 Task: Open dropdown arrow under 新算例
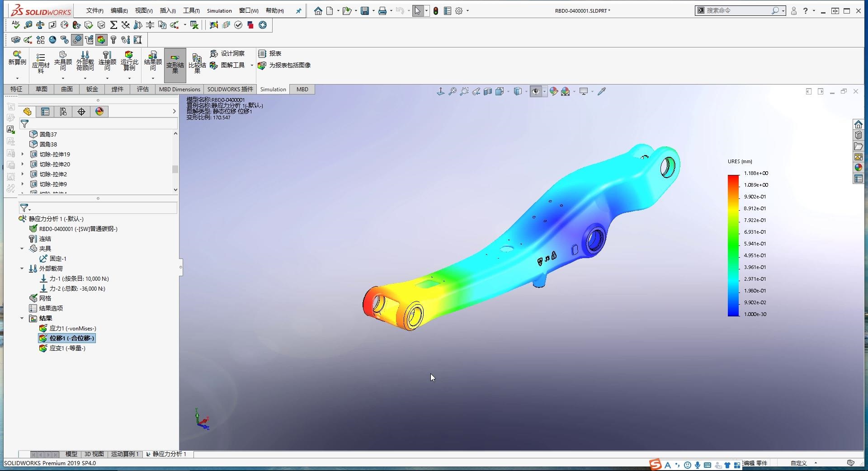17,78
